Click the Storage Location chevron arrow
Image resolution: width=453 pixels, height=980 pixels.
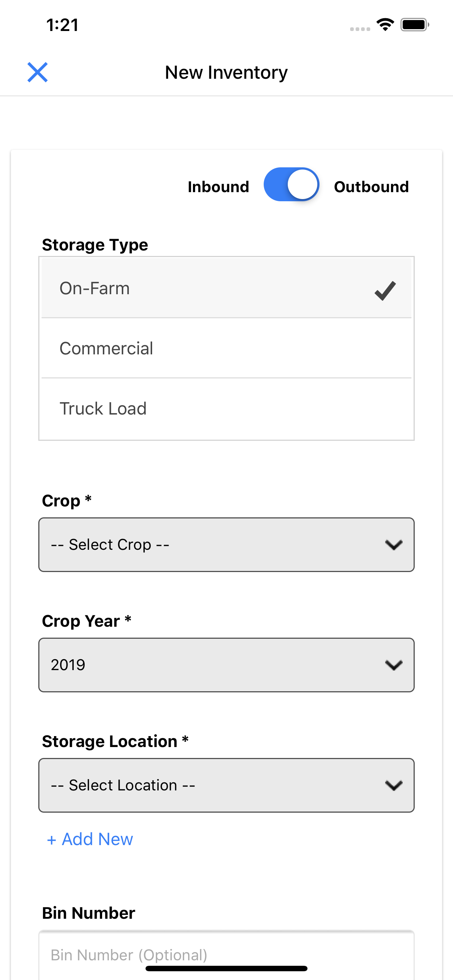click(393, 785)
